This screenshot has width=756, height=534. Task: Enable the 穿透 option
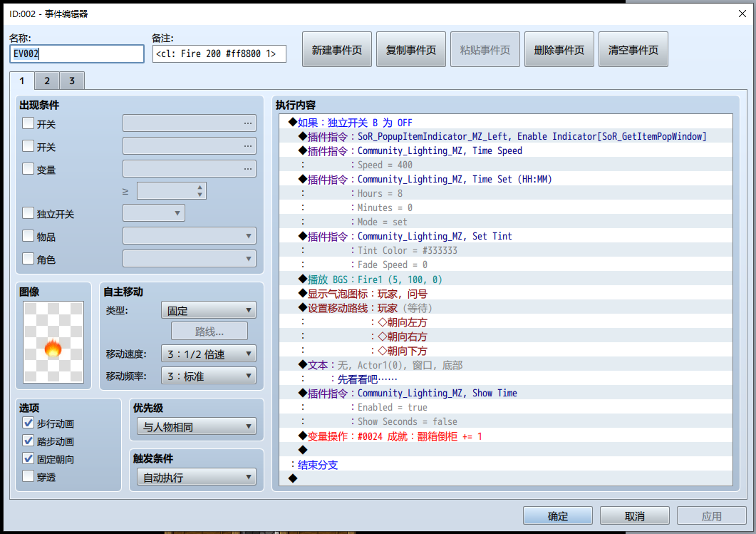[x=28, y=476]
